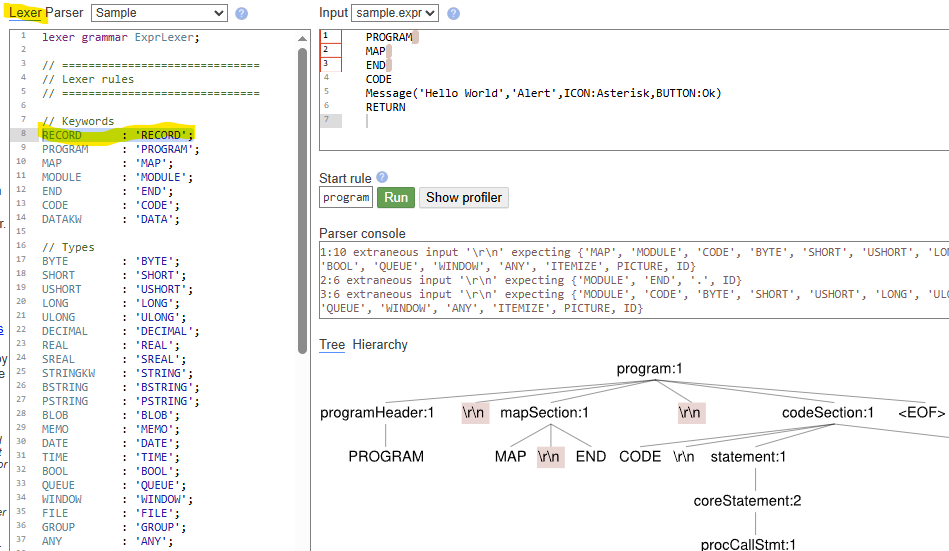Select the Hierarchy view tab
The width and height of the screenshot is (949, 551).
click(x=380, y=344)
